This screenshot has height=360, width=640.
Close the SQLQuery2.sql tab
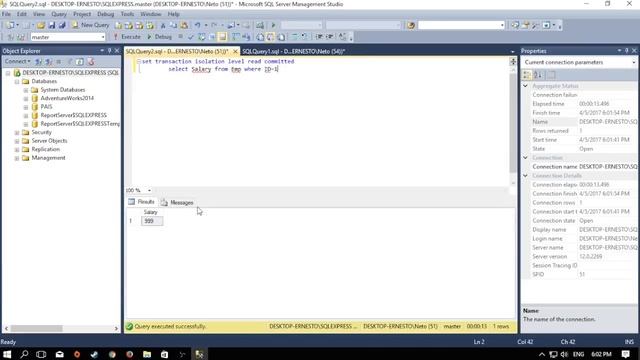tap(235, 51)
